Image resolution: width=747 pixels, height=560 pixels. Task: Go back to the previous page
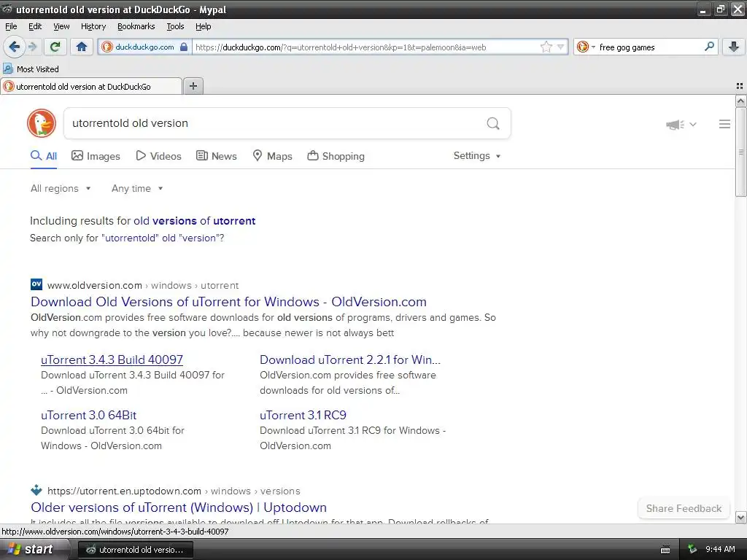[x=14, y=47]
